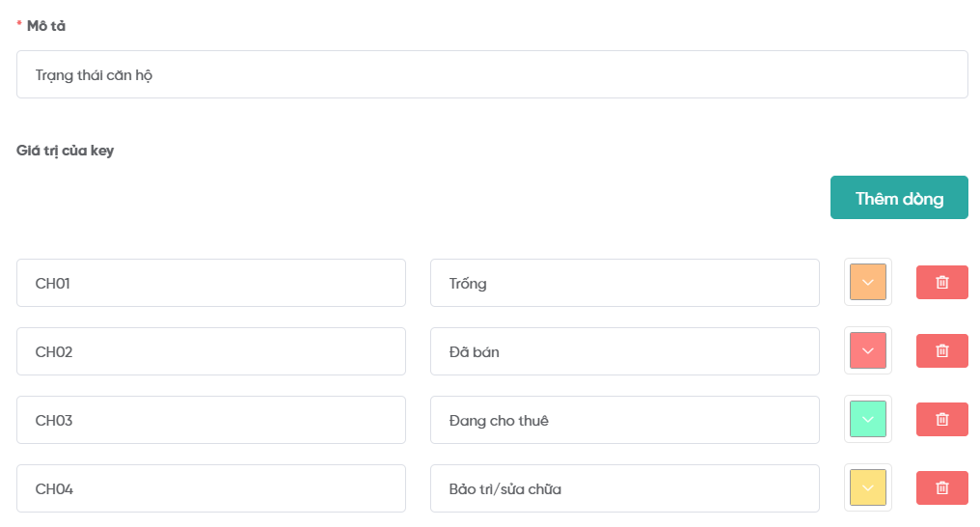The image size is (980, 527).
Task: Expand yellow color dropdown for Bảo trì/sửa chữa
Action: [x=867, y=487]
